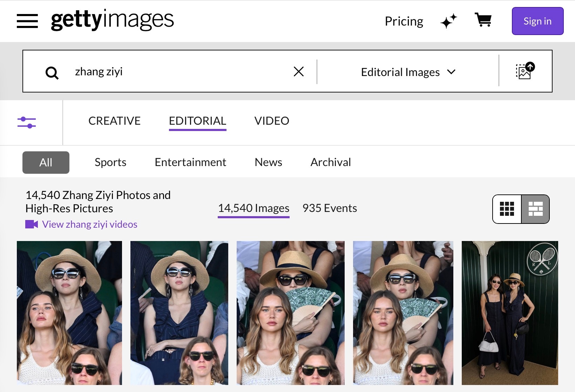Click the magnifying glass search icon

[52, 73]
